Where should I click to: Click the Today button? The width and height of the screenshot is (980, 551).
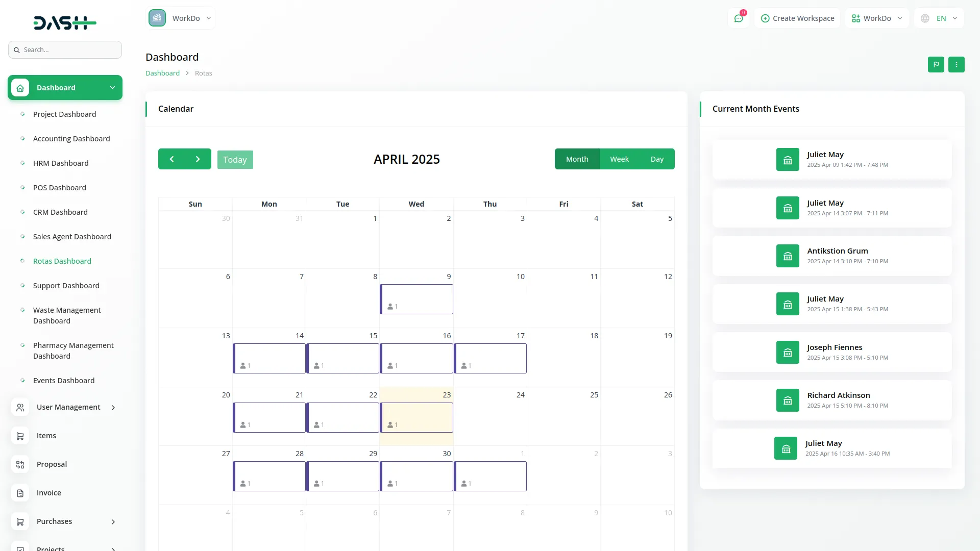point(235,160)
